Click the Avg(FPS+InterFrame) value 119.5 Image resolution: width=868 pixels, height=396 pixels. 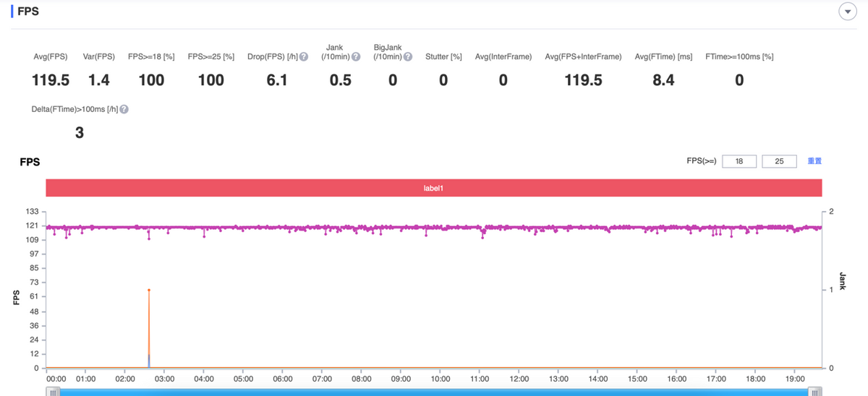tap(583, 80)
